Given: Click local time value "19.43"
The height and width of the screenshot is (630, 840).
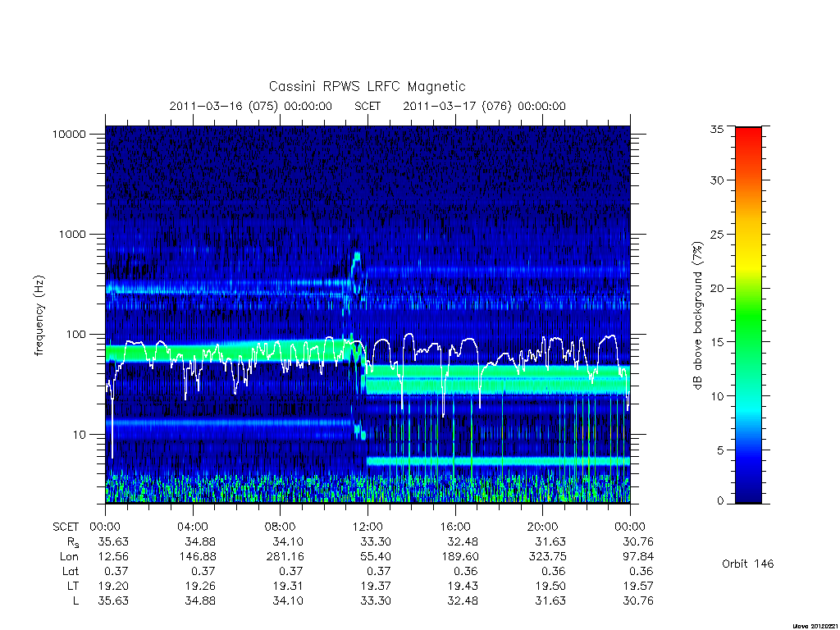Looking at the screenshot, I should tap(463, 586).
